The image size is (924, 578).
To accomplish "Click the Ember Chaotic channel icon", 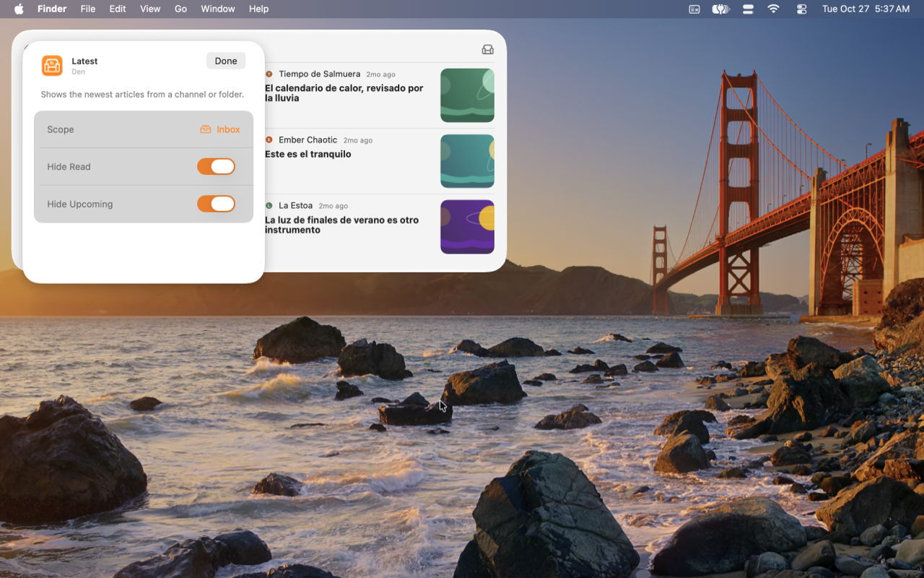I will 269,139.
